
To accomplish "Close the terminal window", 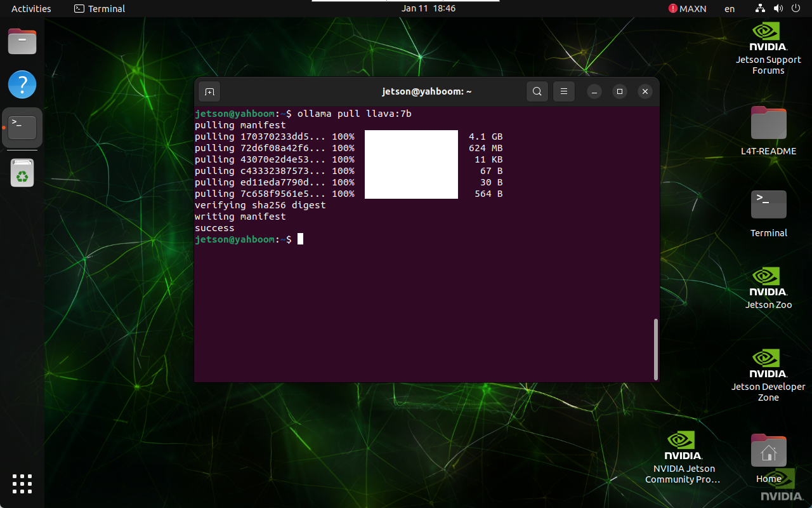I will pos(645,91).
